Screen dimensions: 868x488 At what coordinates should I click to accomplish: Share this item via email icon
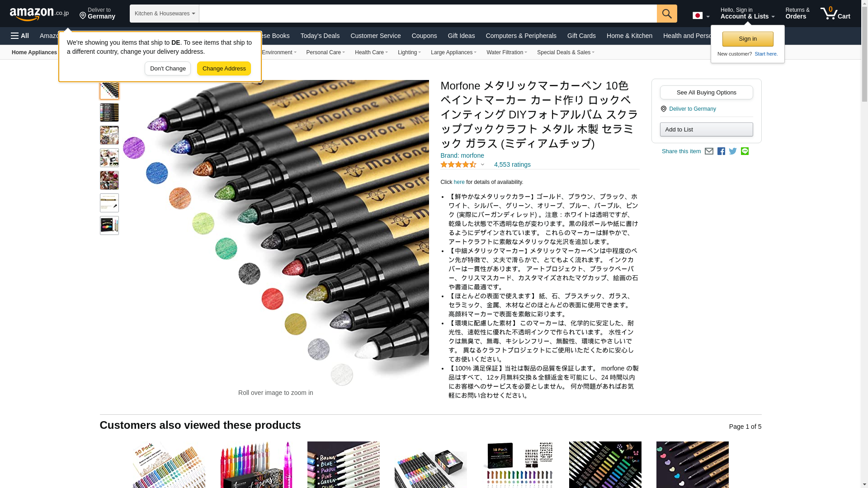(x=709, y=151)
